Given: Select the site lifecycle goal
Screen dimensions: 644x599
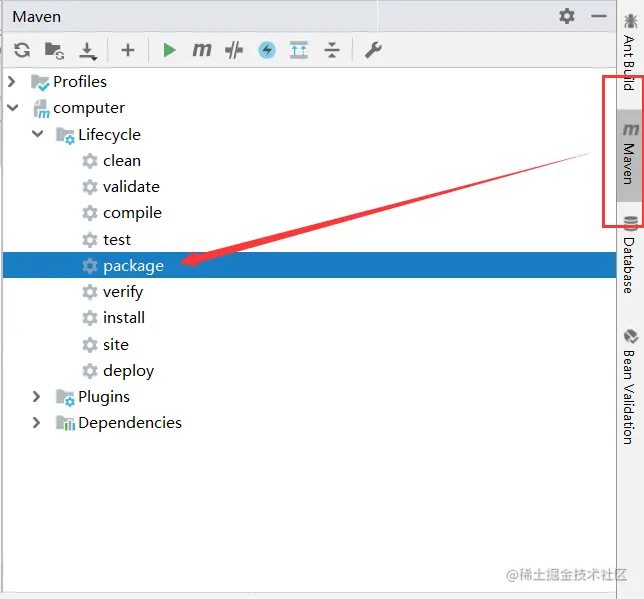Looking at the screenshot, I should click(116, 344).
